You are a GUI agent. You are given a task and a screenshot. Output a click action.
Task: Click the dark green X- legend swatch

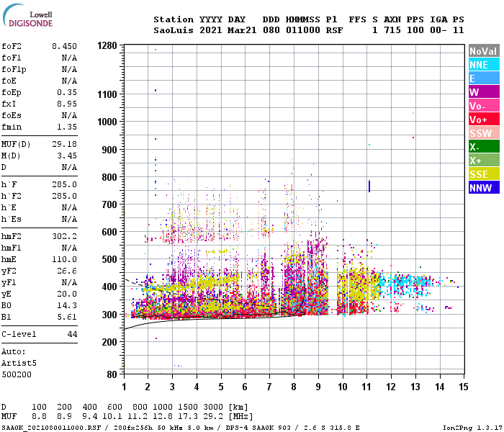tap(484, 147)
